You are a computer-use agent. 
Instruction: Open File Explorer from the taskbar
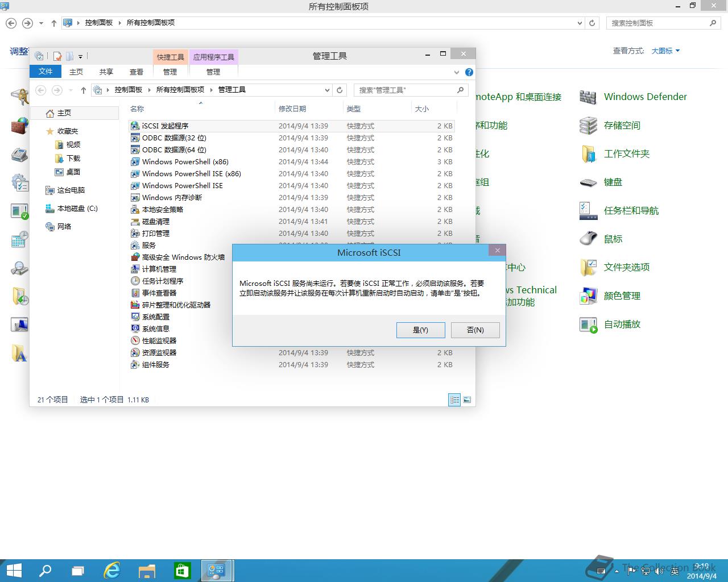click(147, 571)
